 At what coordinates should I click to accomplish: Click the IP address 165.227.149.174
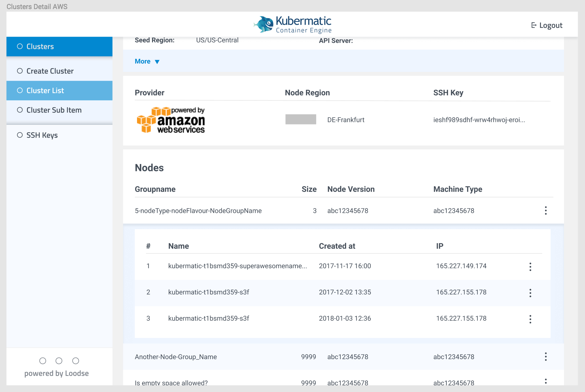461,266
